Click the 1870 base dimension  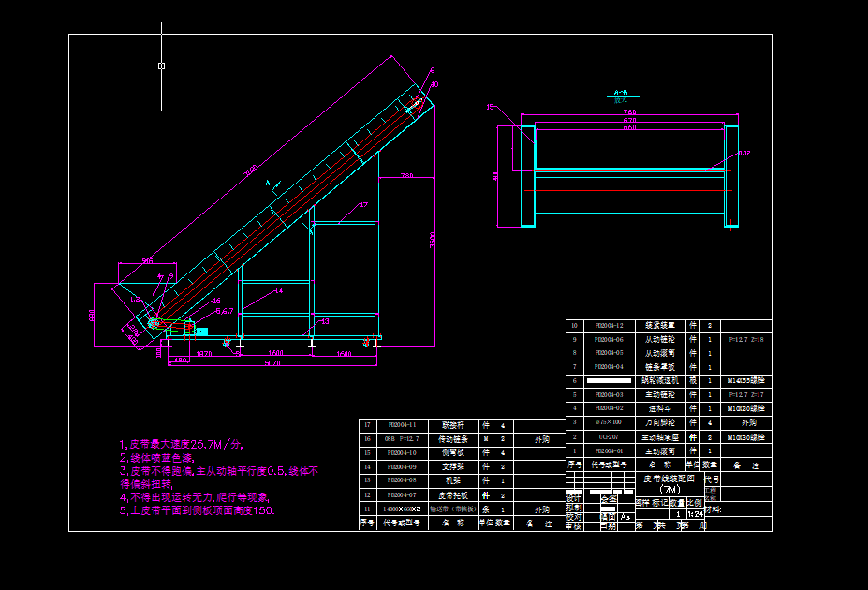(204, 354)
